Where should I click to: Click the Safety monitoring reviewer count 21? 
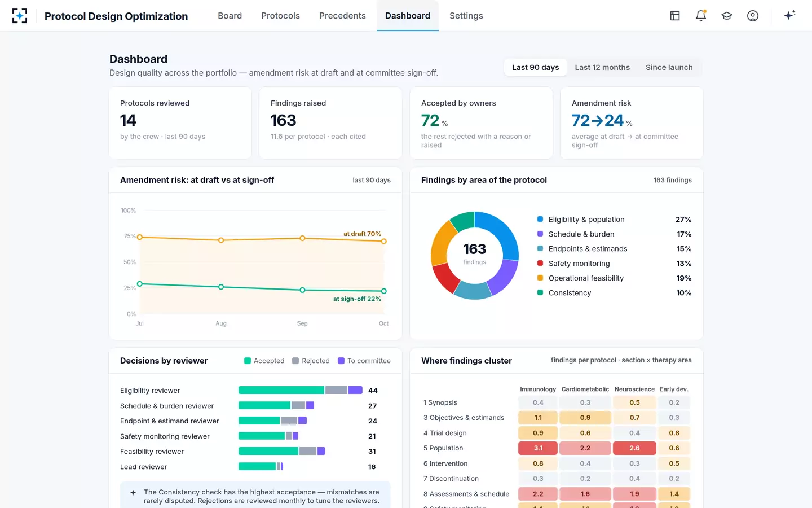[x=372, y=436]
